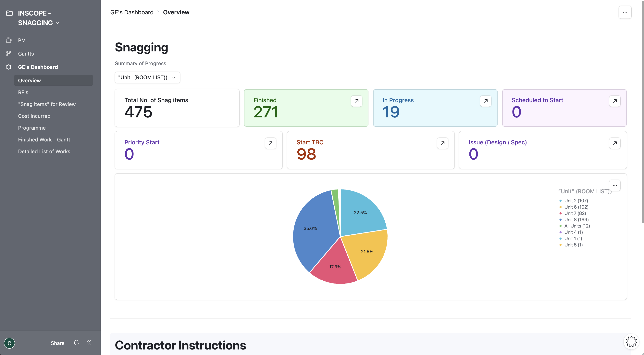Open the Programme page
The height and width of the screenshot is (355, 644).
[32, 128]
